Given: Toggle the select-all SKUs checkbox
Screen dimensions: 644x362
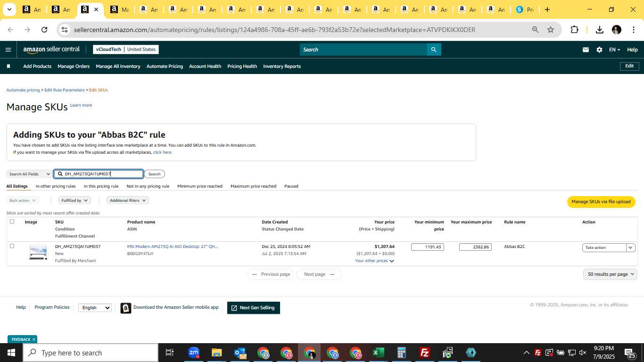Looking at the screenshot, I should pyautogui.click(x=12, y=222).
